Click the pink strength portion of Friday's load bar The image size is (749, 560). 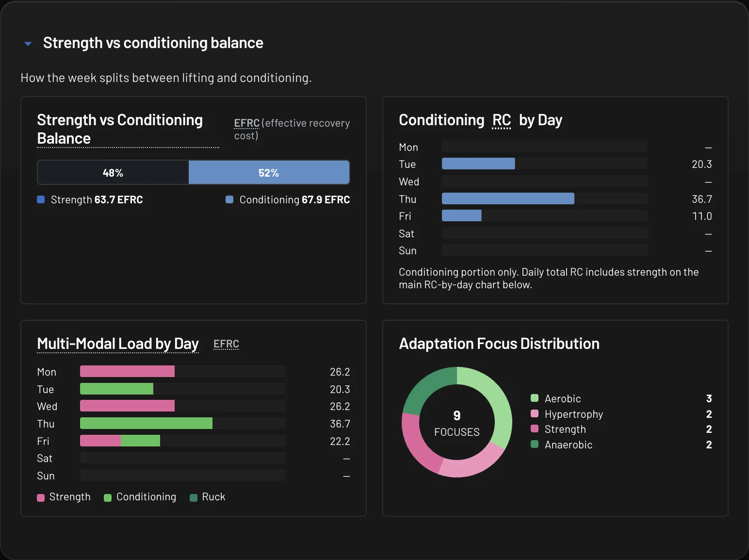100,441
